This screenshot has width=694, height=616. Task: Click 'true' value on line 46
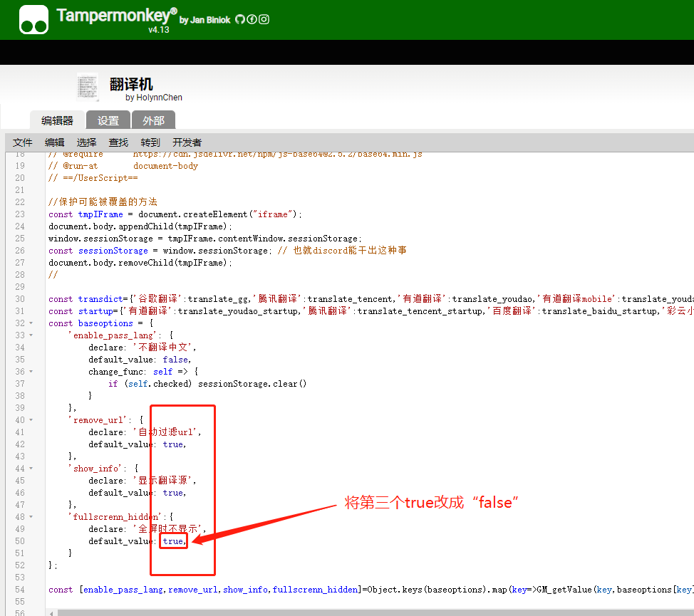click(172, 493)
